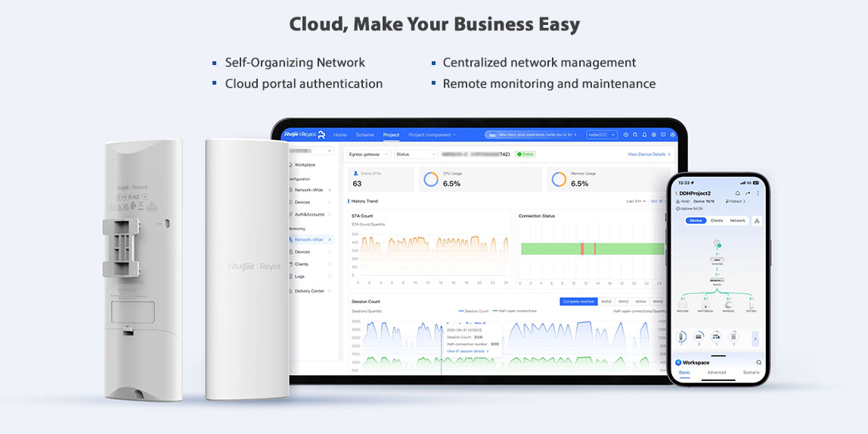
Task: Tap the back arrow beside DDHProject2
Action: click(676, 194)
